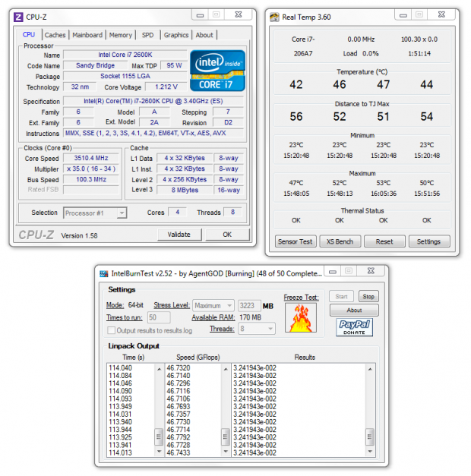Image resolution: width=471 pixels, height=476 pixels.
Task: Toggle Output results to results.log checkbox
Action: point(112,330)
